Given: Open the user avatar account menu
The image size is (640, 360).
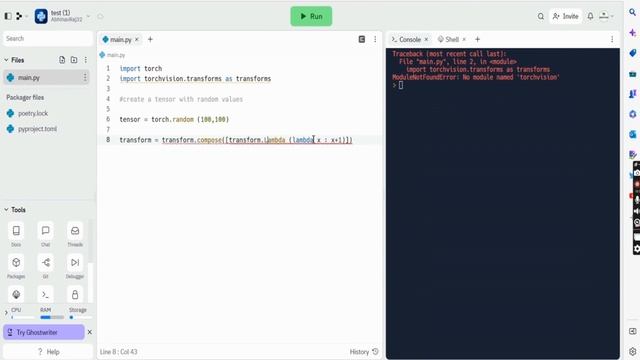Looking at the screenshot, I should 606,16.
